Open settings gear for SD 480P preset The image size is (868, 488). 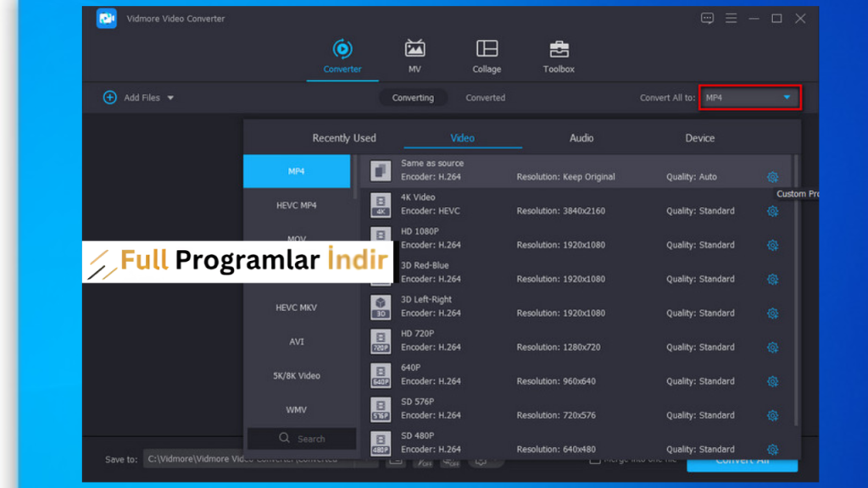(x=772, y=449)
